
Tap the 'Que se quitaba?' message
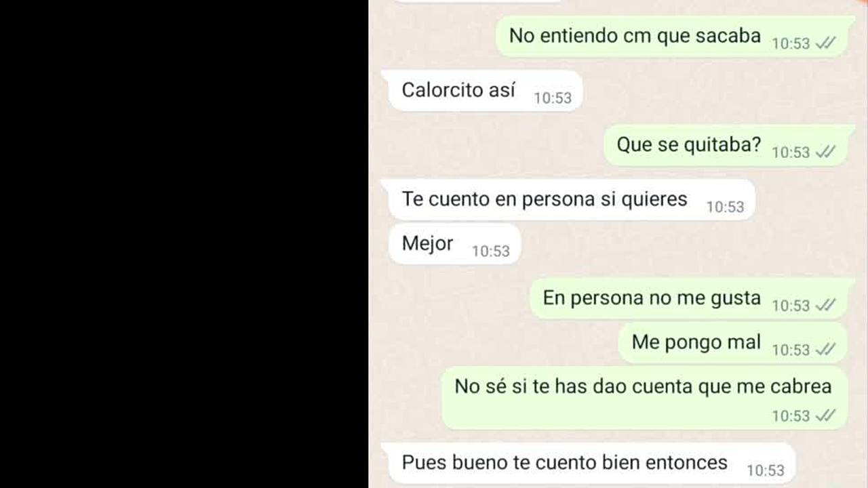(726, 145)
